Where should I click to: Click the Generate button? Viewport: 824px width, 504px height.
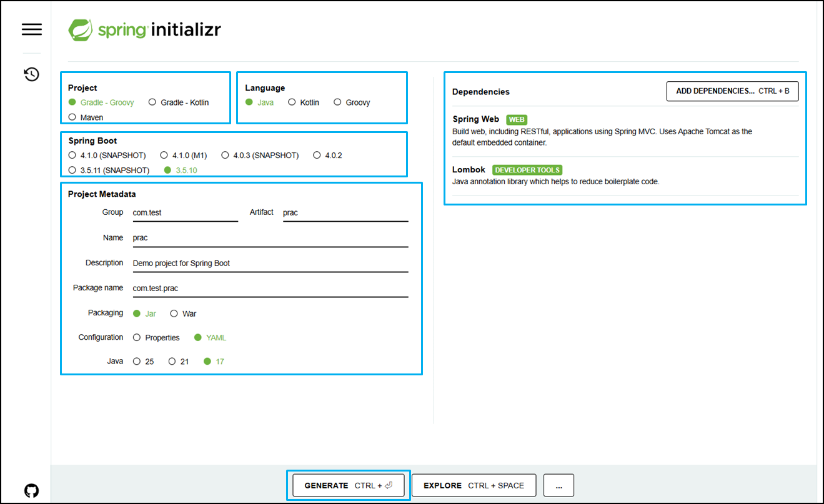(349, 485)
